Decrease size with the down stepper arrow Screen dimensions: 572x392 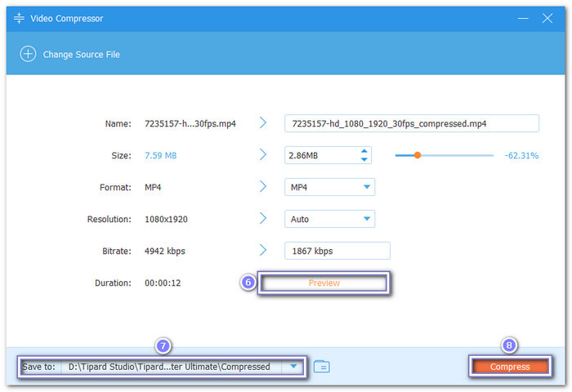click(x=364, y=159)
